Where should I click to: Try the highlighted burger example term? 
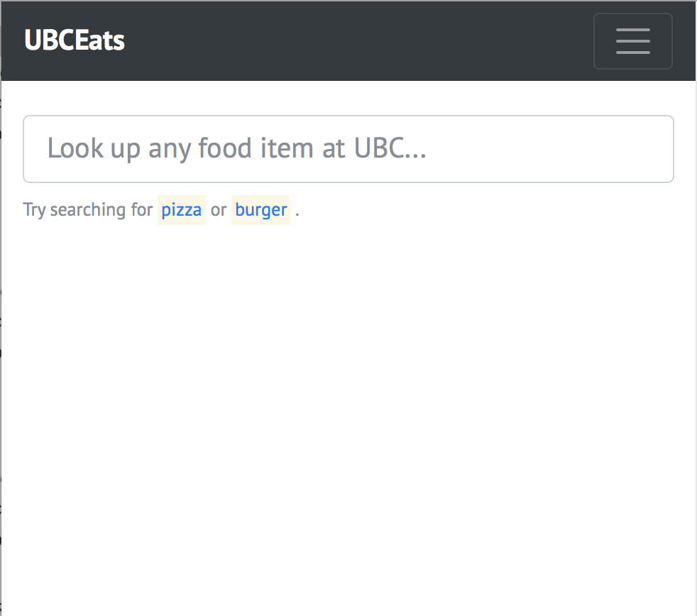point(261,210)
